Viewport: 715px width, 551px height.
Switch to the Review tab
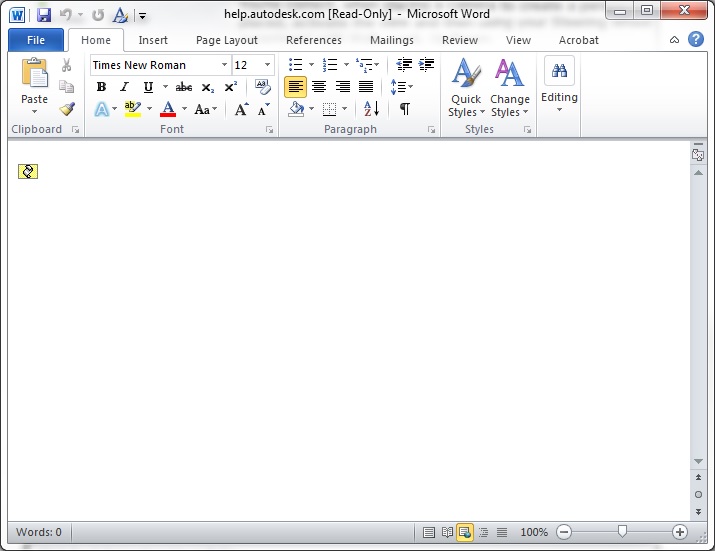coord(460,40)
